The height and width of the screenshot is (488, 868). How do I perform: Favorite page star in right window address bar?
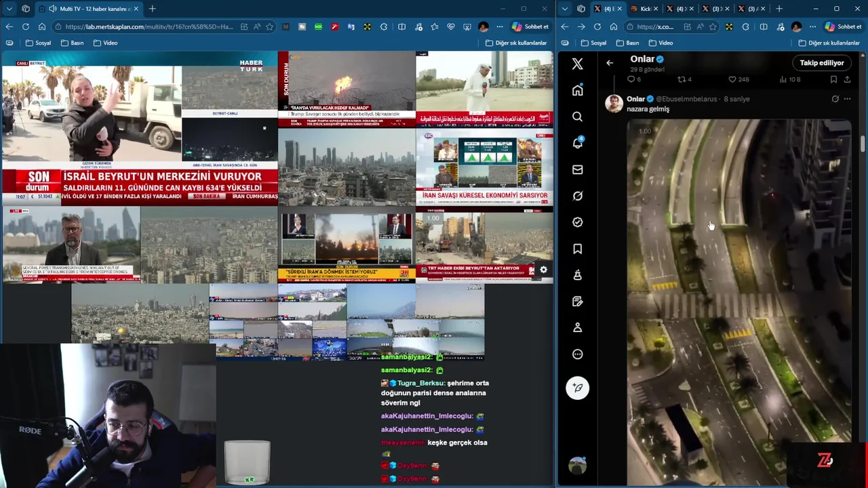coord(713,26)
